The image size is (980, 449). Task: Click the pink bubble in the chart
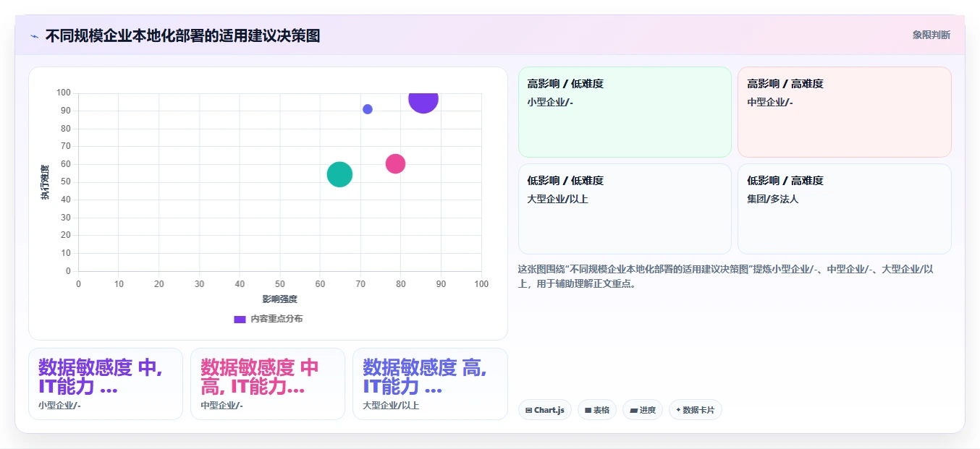coord(395,163)
